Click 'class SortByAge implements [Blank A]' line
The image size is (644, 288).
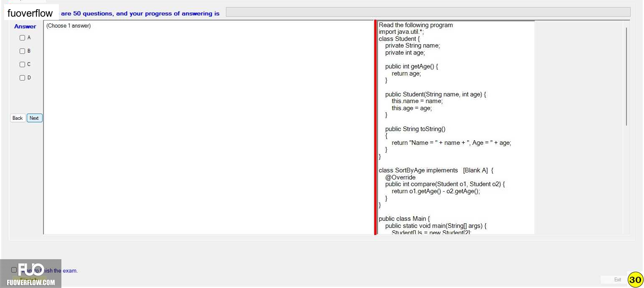pyautogui.click(x=436, y=170)
